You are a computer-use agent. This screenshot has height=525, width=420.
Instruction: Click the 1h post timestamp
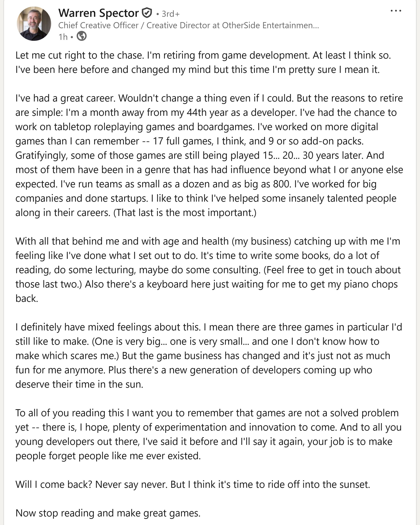(63, 37)
